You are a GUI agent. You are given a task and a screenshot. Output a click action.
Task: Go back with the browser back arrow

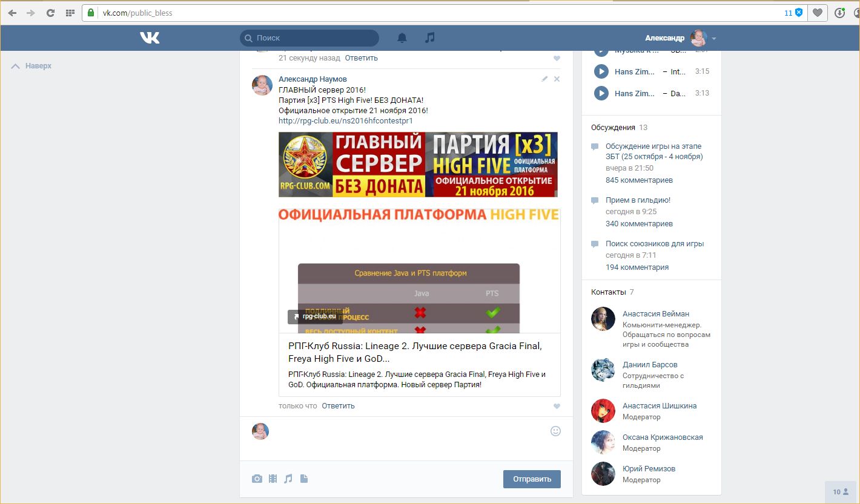click(12, 13)
